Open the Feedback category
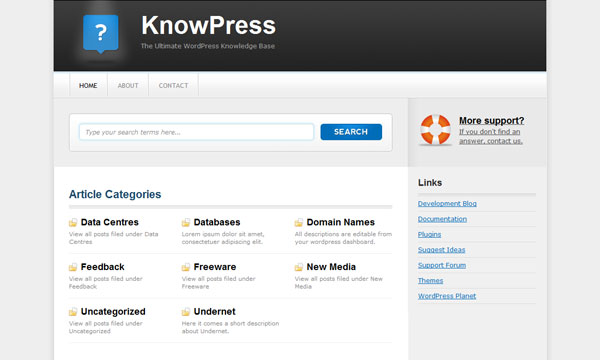 tap(103, 267)
